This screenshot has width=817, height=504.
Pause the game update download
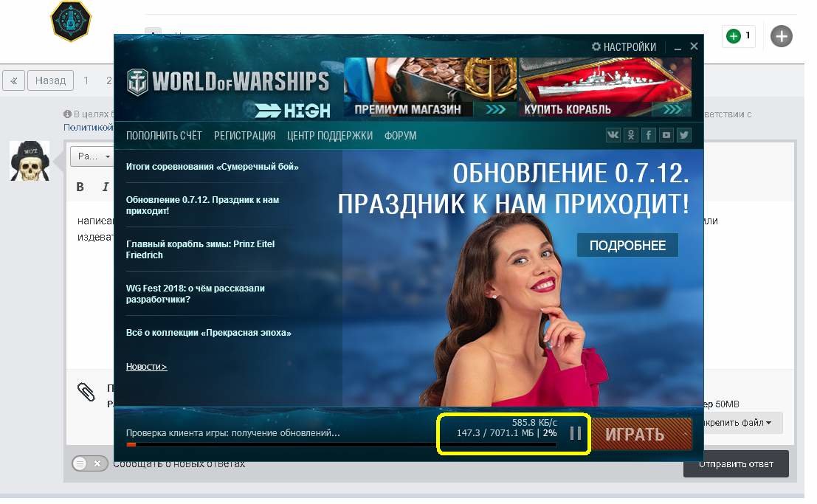click(576, 433)
